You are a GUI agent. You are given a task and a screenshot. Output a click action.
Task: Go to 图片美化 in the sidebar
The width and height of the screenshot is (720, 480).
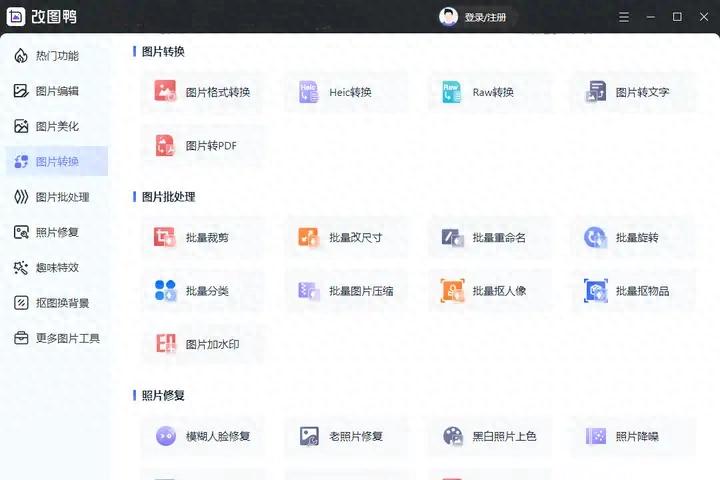point(56,126)
